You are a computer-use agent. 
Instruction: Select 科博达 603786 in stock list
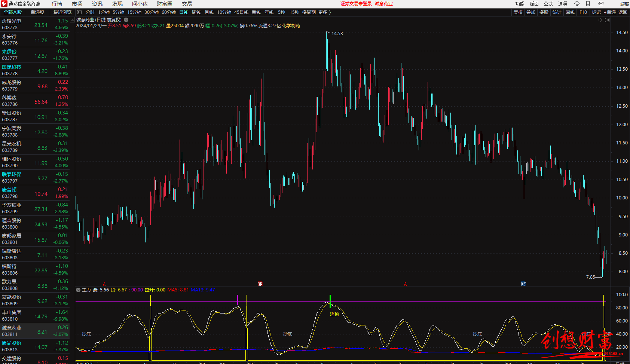pyautogui.click(x=35, y=101)
